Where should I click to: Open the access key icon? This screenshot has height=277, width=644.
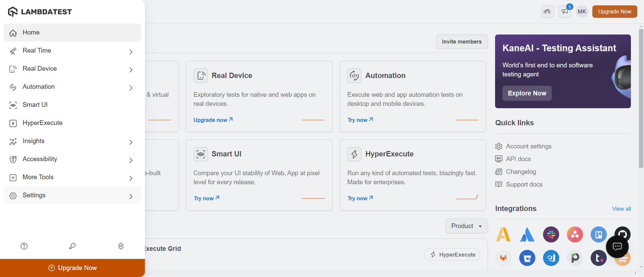[x=72, y=246]
